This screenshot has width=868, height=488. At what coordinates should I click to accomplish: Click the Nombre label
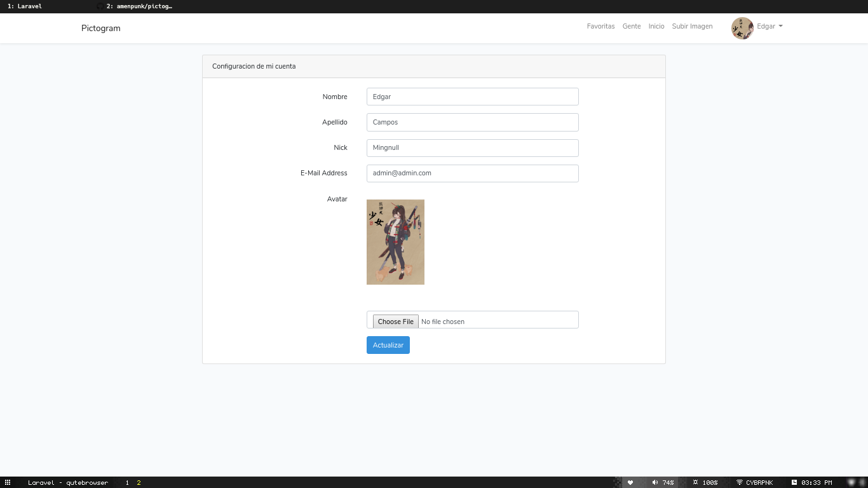click(x=335, y=97)
